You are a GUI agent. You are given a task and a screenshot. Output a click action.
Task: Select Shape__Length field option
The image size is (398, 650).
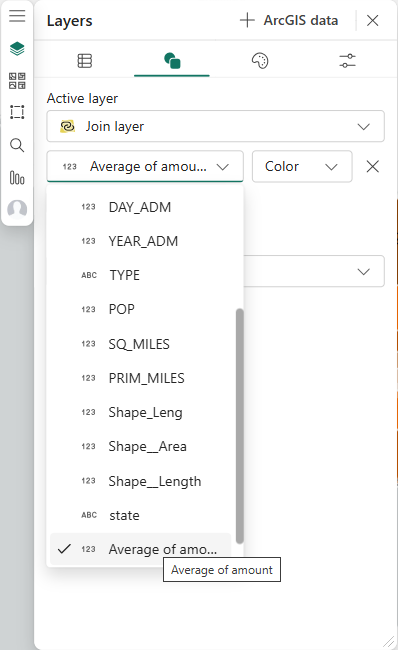point(141,481)
